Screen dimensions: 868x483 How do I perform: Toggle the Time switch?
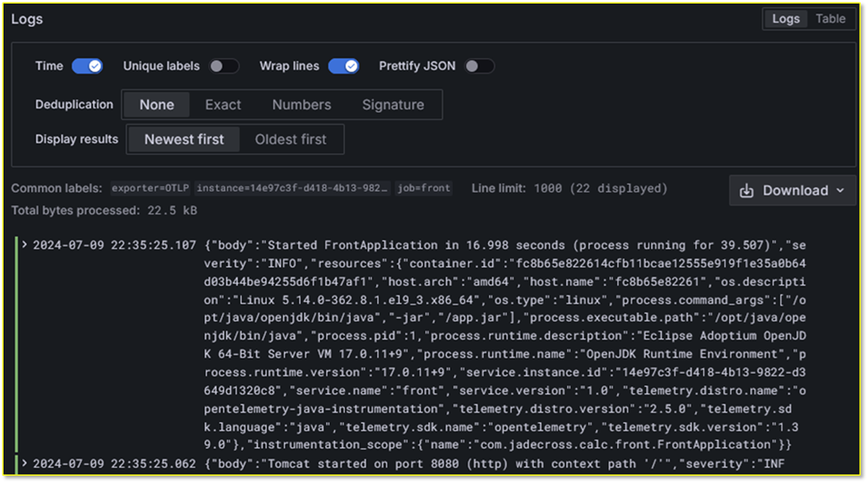click(x=87, y=66)
